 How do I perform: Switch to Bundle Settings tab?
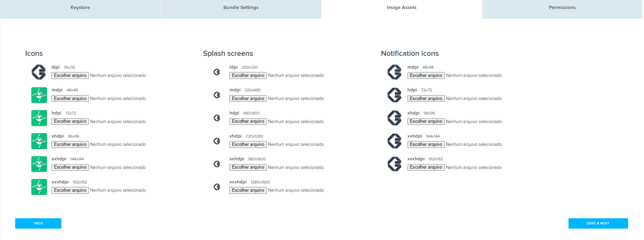[x=241, y=9]
